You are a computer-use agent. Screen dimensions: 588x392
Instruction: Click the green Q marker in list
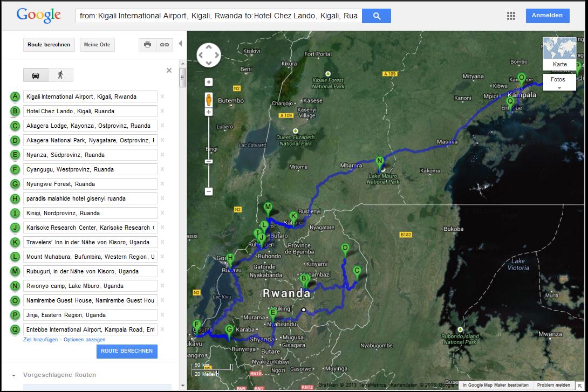click(15, 329)
